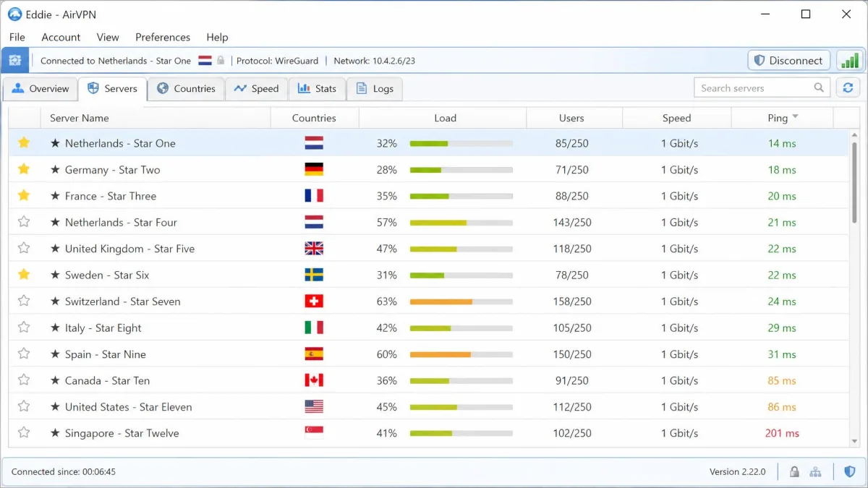
Task: Click the Eddie app icon left of connection status
Action: [x=15, y=61]
